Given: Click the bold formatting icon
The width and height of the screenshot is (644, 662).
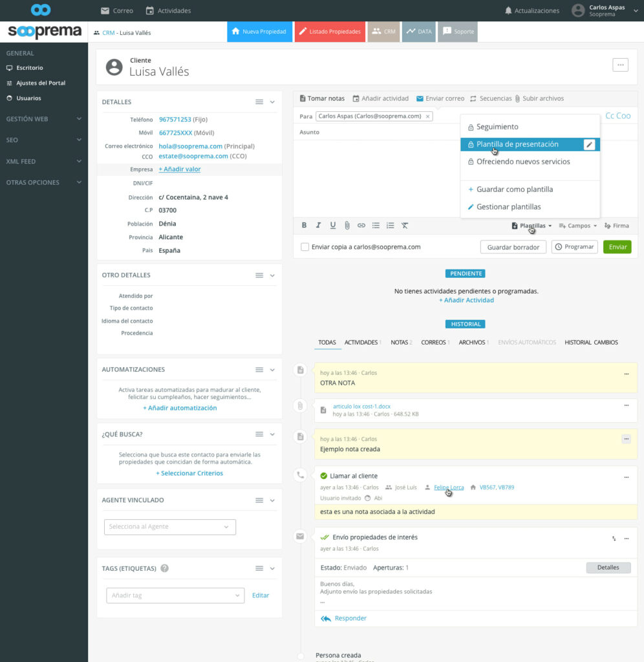Looking at the screenshot, I should point(304,226).
